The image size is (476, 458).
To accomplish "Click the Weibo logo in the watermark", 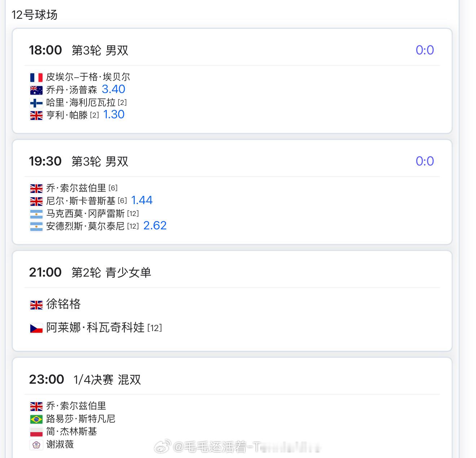I will [162, 447].
